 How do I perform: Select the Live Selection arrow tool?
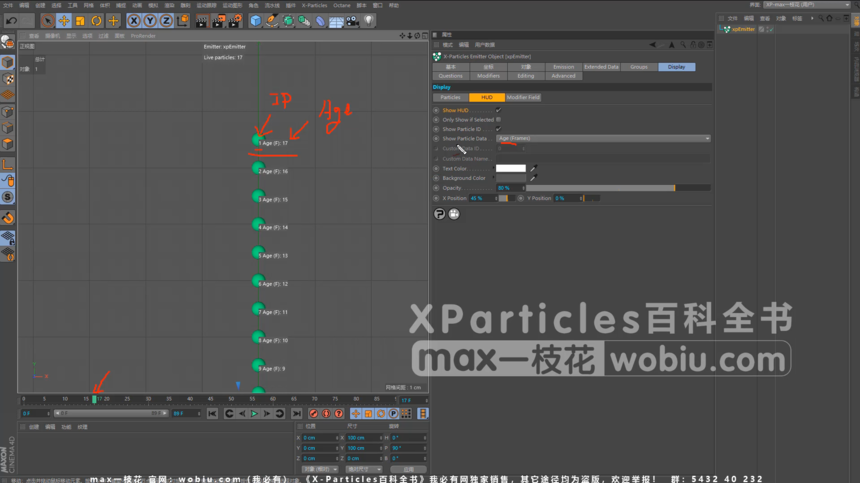tap(48, 21)
